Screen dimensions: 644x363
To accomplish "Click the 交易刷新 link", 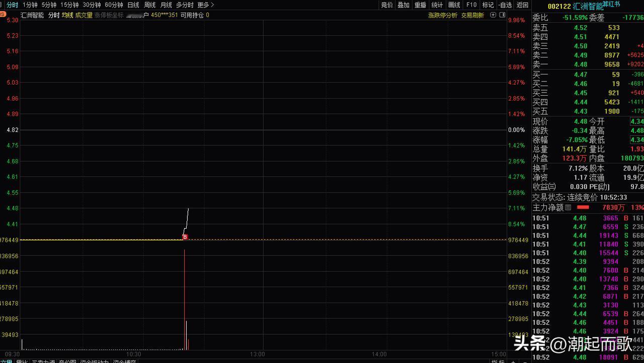I will click(x=472, y=15).
